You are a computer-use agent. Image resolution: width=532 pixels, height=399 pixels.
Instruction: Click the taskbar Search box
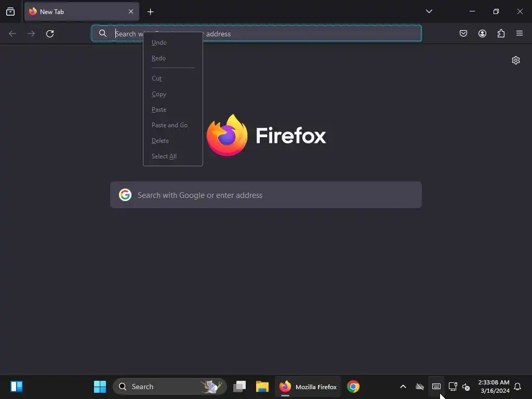(170, 387)
